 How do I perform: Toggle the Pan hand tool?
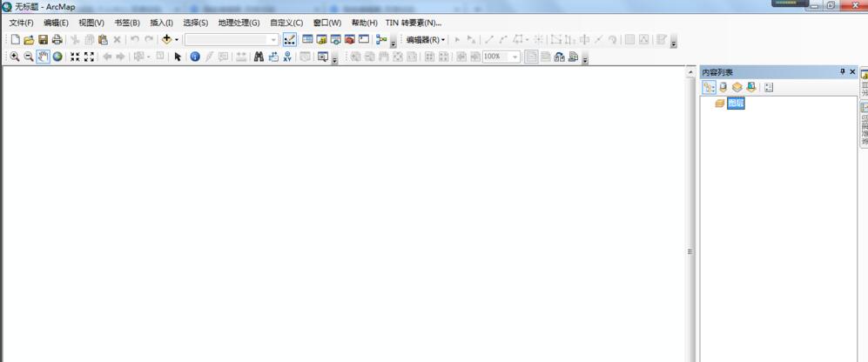click(x=43, y=57)
